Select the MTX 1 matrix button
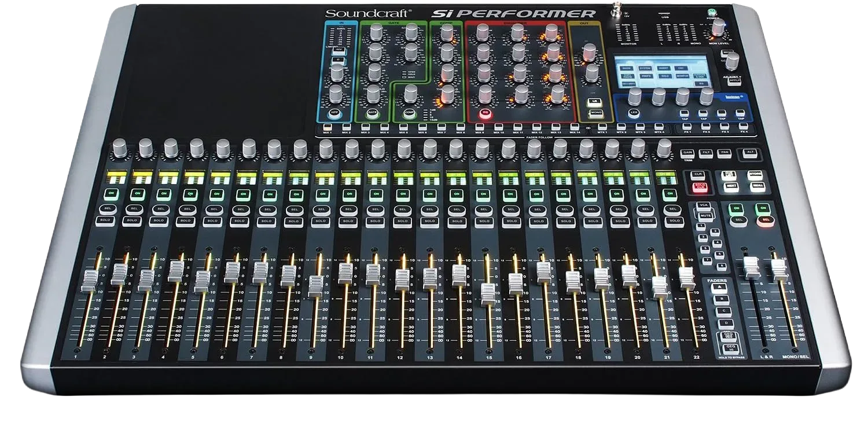The width and height of the screenshot is (868, 430). [x=602, y=127]
